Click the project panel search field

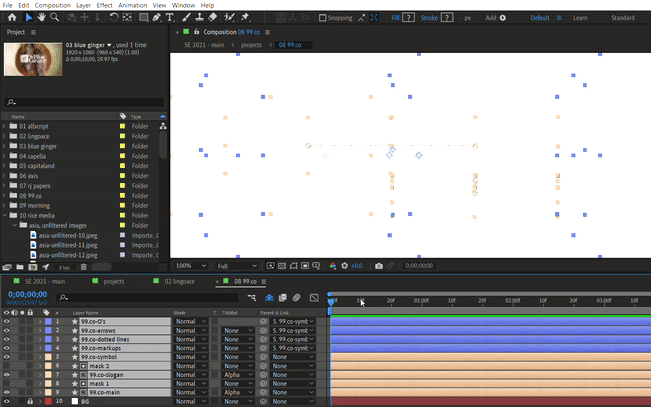tap(85, 102)
